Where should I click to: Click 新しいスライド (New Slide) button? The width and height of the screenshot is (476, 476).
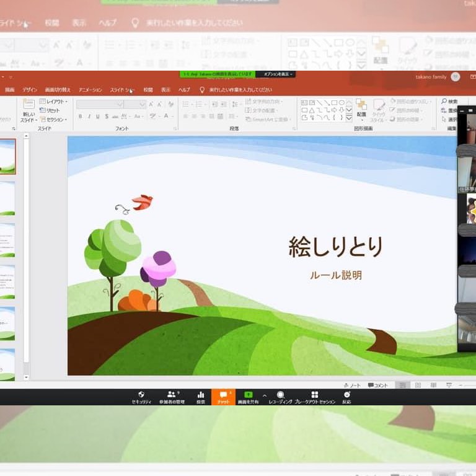29,111
